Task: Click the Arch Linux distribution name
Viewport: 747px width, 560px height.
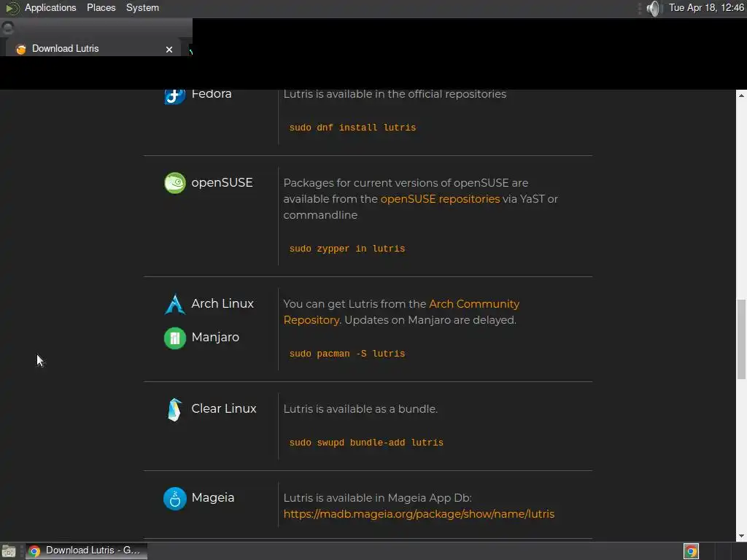Action: 222,304
